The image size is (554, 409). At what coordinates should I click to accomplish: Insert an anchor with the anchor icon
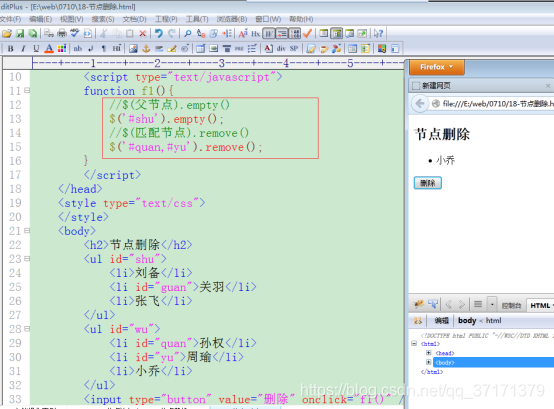[x=146, y=48]
